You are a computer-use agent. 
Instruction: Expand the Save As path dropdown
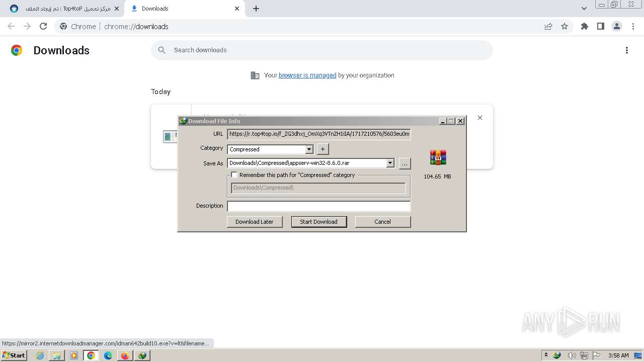[390, 163]
